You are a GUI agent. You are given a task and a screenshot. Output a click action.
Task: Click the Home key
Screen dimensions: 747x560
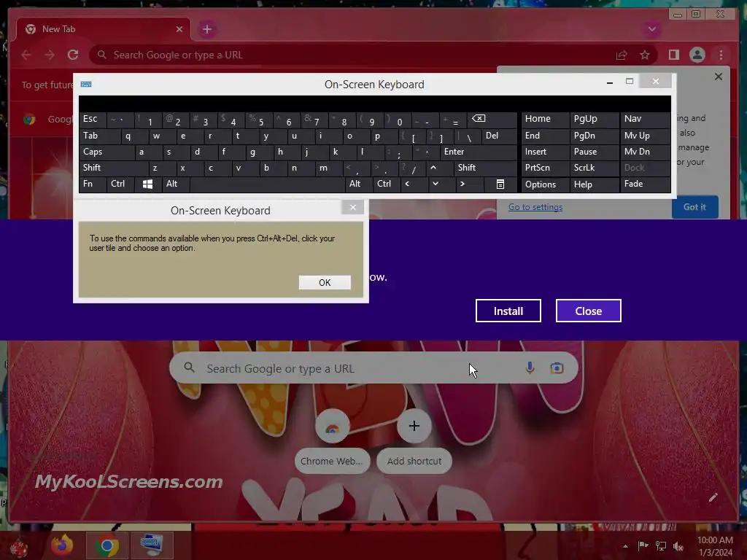tap(546, 119)
